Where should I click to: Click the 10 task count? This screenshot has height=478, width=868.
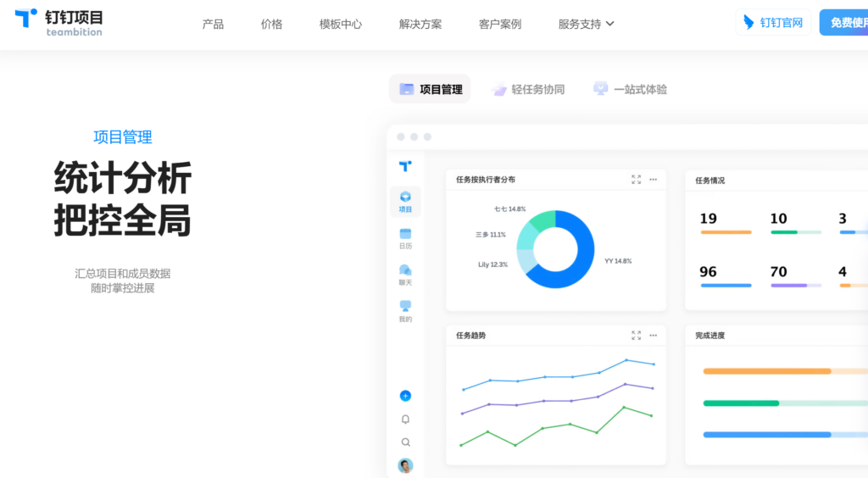pos(778,219)
